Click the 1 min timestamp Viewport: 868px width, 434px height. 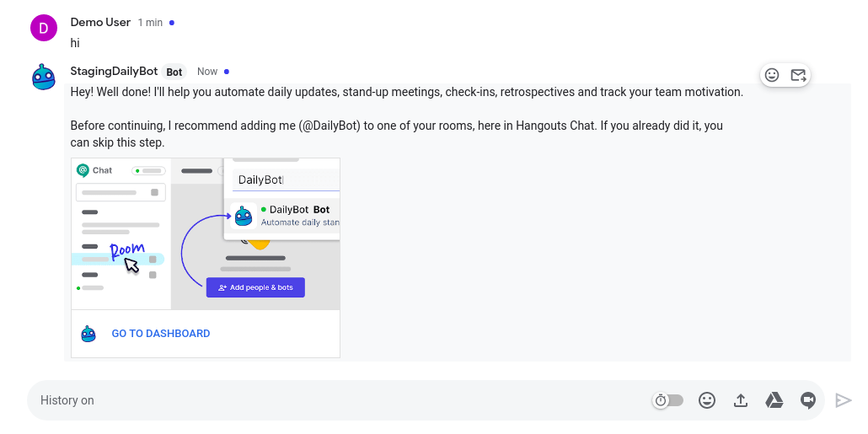point(150,23)
